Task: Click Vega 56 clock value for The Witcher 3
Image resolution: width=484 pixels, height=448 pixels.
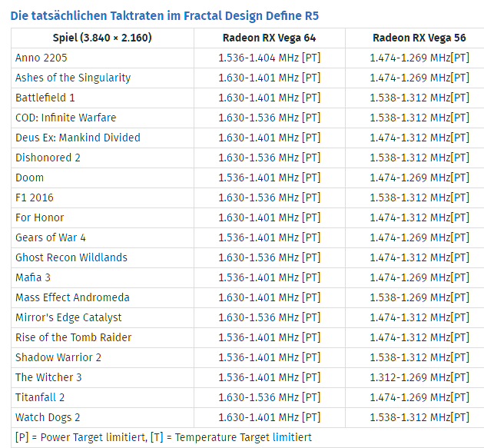Action: click(419, 377)
